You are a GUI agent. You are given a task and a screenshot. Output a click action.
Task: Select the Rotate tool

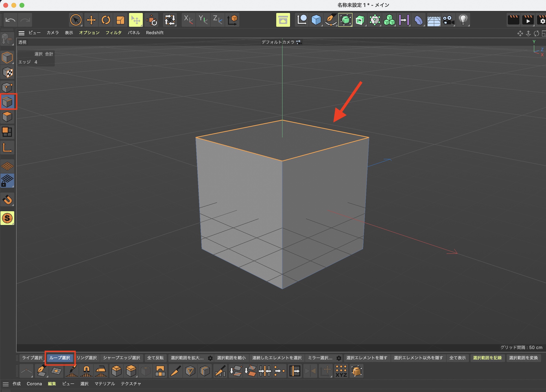[x=106, y=20]
